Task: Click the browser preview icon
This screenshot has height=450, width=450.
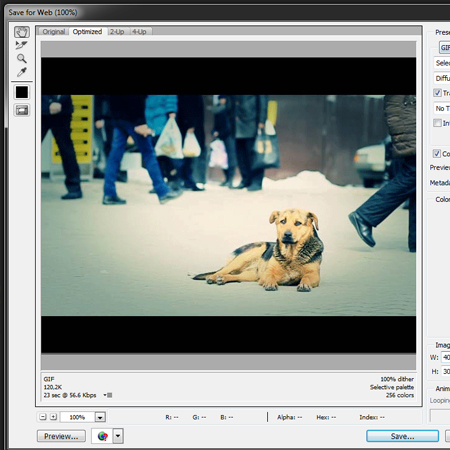Action: [102, 436]
